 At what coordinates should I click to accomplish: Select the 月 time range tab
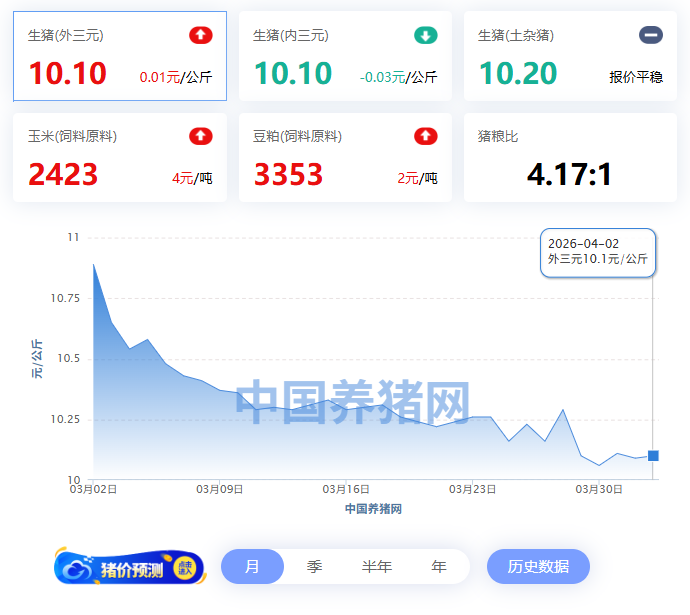click(x=252, y=567)
